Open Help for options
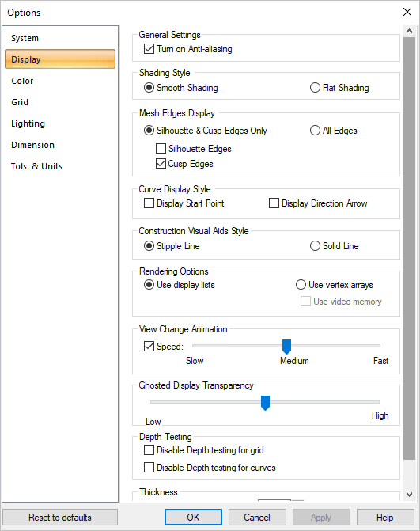The height and width of the screenshot is (531, 420). pyautogui.click(x=385, y=517)
